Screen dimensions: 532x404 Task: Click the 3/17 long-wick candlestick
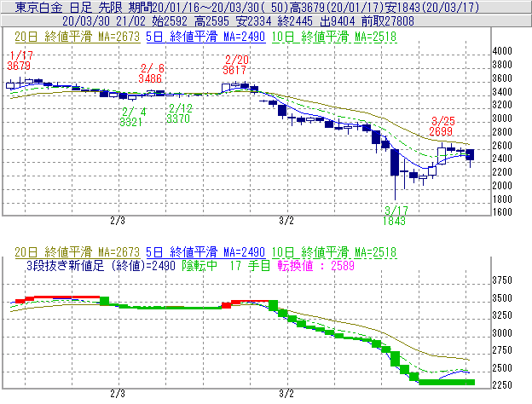click(395, 175)
